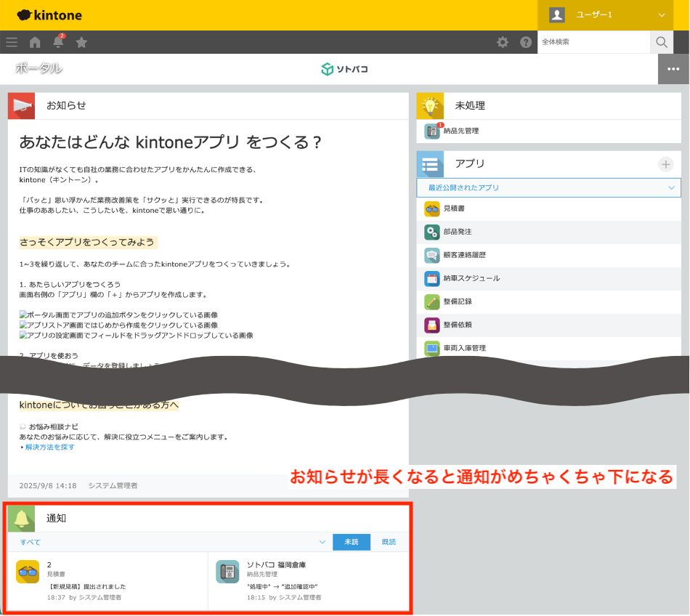
Task: Open the hamburger menu
Action: pyautogui.click(x=12, y=42)
